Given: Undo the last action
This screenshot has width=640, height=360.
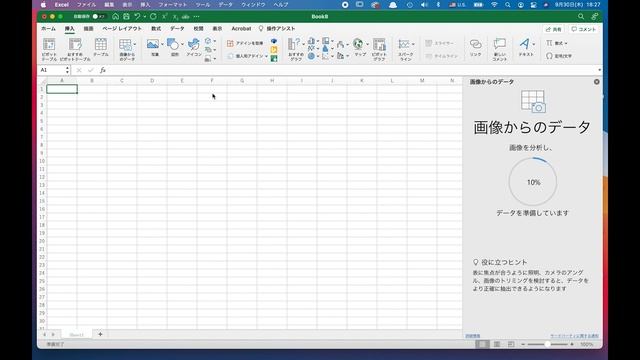Looking at the screenshot, I should pos(137,16).
